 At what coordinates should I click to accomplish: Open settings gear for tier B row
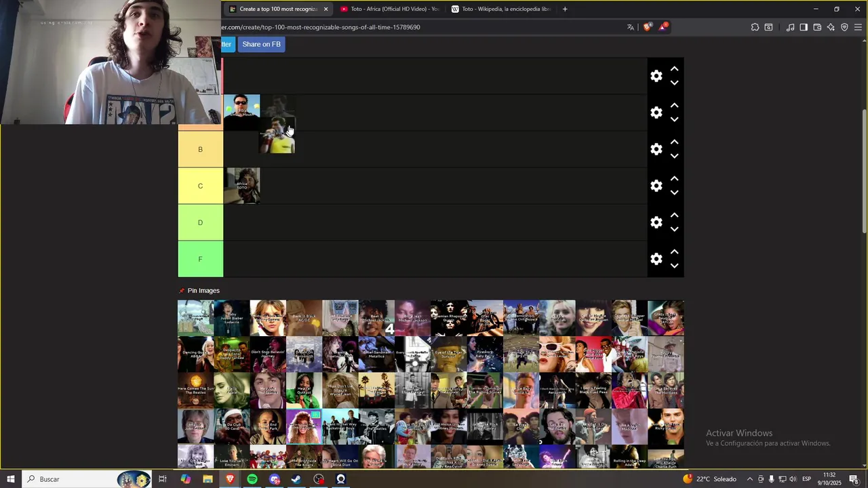click(x=656, y=149)
